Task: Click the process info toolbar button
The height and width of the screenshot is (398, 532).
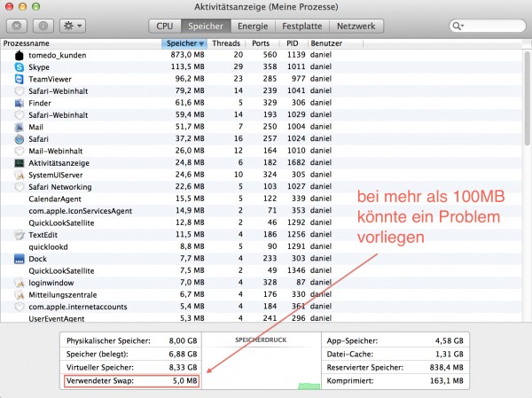Action: click(43, 26)
